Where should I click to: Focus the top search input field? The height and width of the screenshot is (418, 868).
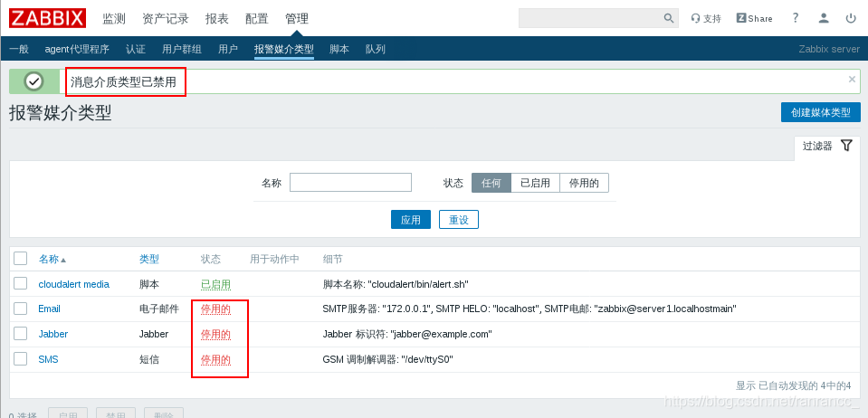pos(591,18)
